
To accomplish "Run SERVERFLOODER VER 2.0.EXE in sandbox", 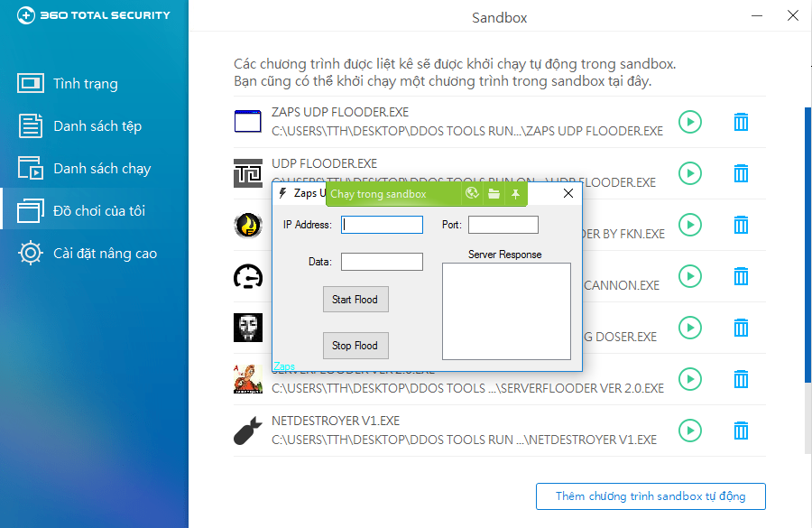I will (690, 379).
